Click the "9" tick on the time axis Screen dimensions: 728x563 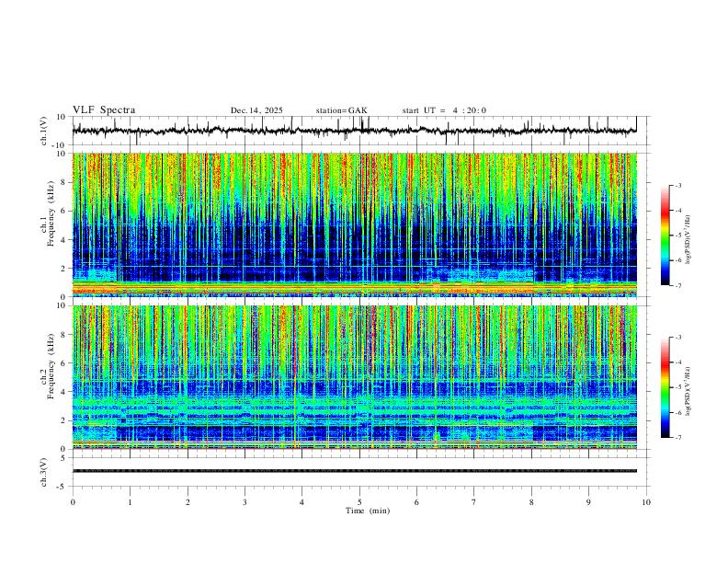coord(588,502)
